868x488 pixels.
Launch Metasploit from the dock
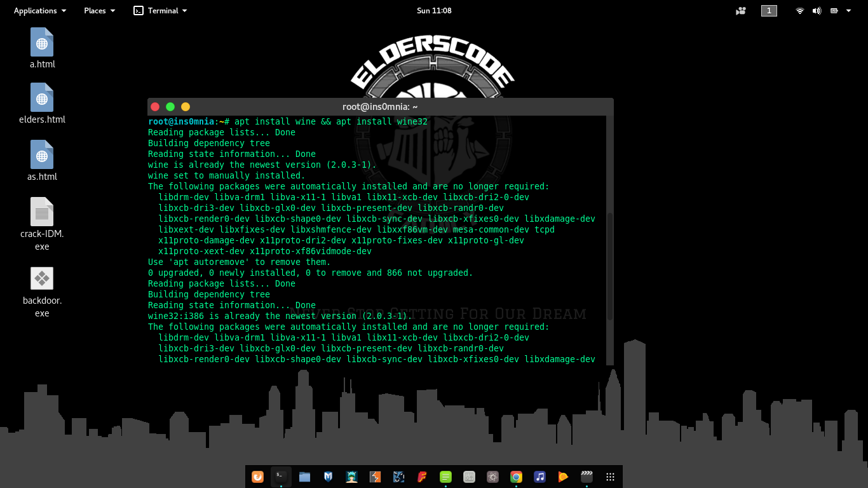[328, 477]
